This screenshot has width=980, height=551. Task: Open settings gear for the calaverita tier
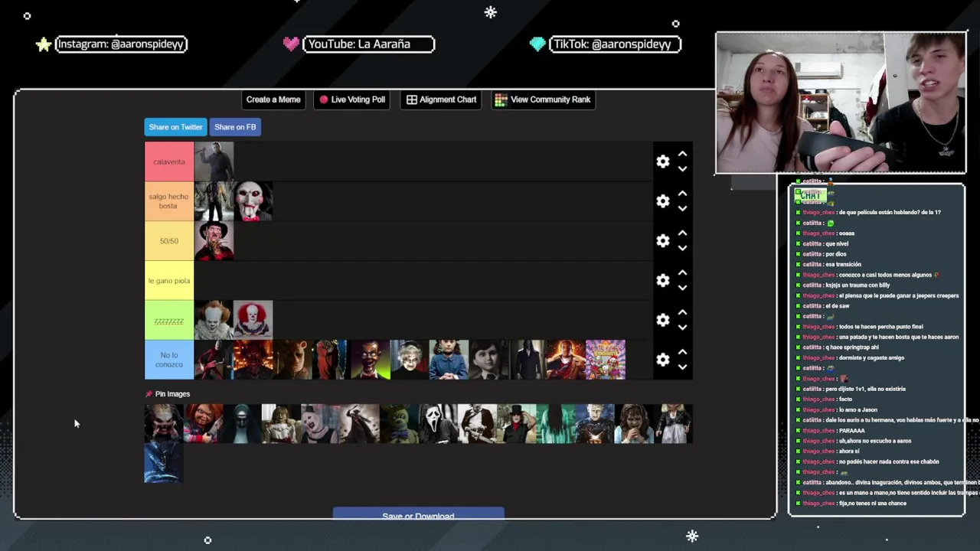point(663,161)
